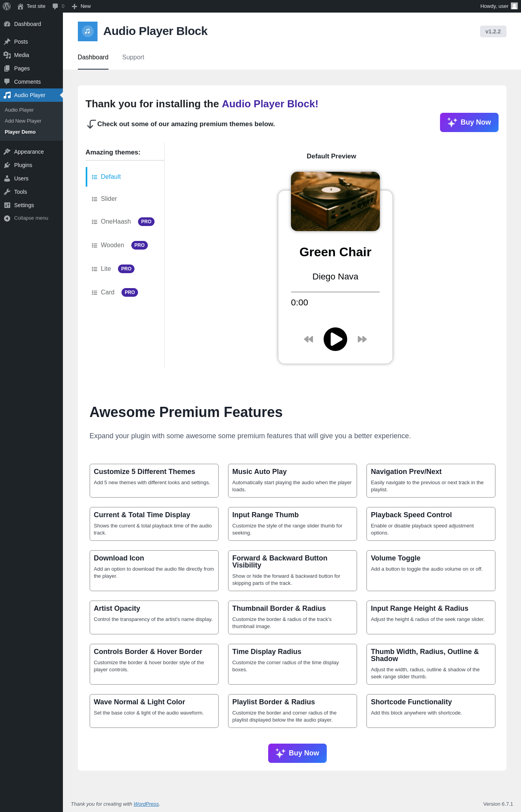This screenshot has width=521, height=812.
Task: Switch to the Dashboard tab
Action: (x=93, y=57)
